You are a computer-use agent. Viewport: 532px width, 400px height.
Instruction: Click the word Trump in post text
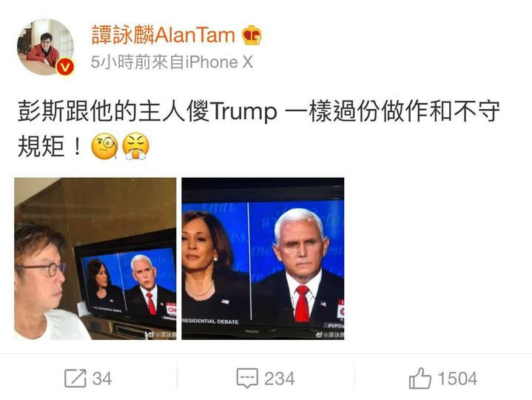point(243,112)
